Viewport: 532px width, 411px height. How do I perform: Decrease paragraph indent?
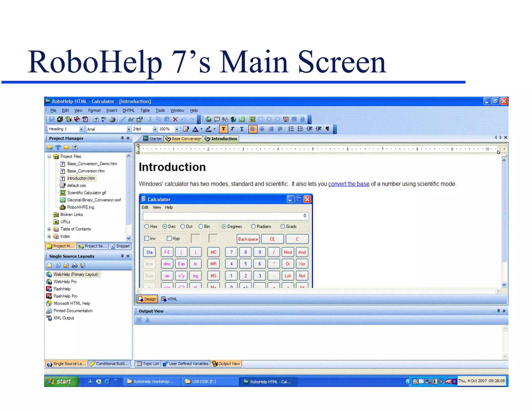[x=309, y=129]
